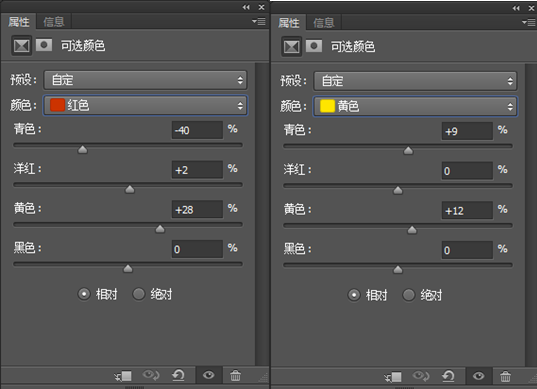Click the 黑色 slider handle in the red panel
Viewport: 537px width, 389px height.
tap(128, 269)
